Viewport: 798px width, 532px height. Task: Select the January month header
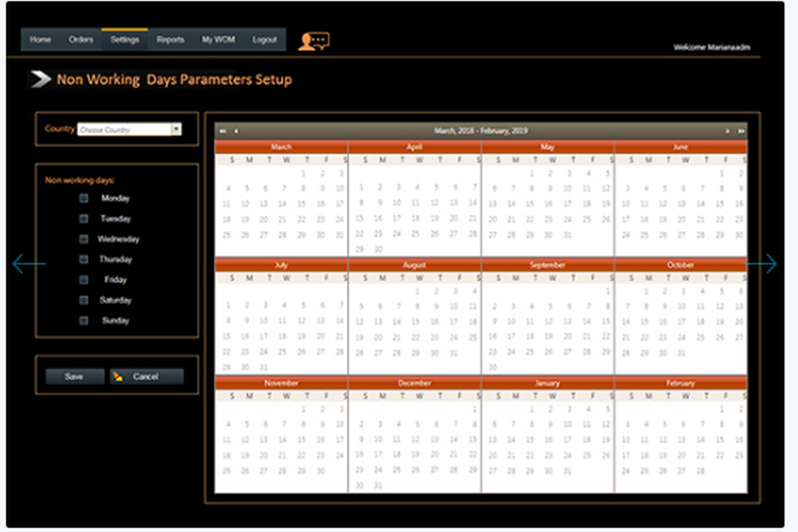tap(547, 383)
